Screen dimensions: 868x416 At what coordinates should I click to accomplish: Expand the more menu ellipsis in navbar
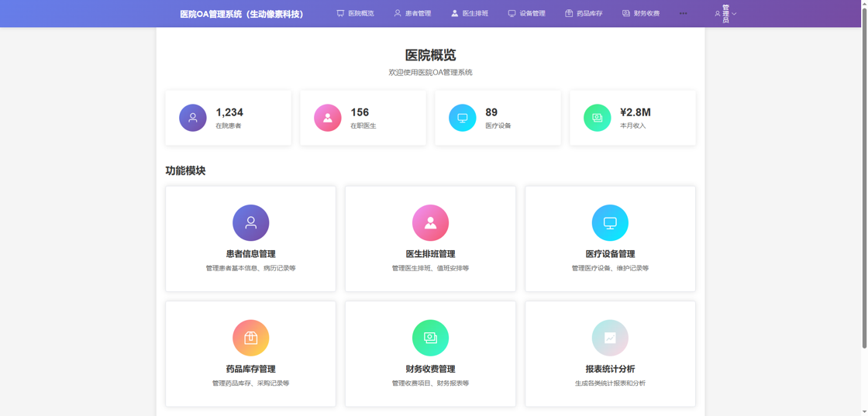(x=683, y=13)
